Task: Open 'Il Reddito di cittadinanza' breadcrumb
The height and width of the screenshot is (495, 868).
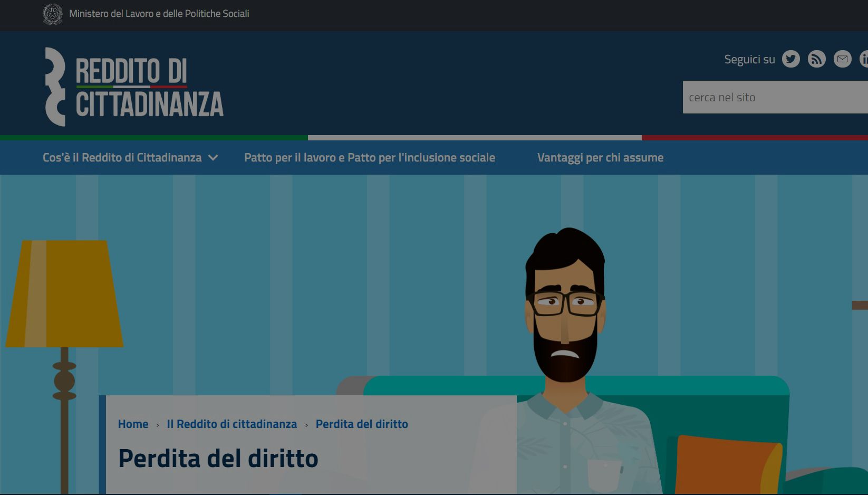Action: (x=232, y=424)
